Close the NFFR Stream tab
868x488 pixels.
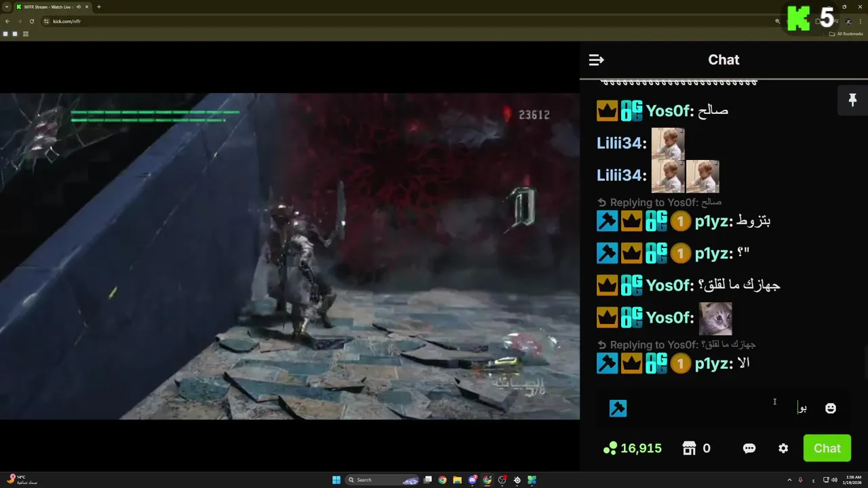point(88,7)
